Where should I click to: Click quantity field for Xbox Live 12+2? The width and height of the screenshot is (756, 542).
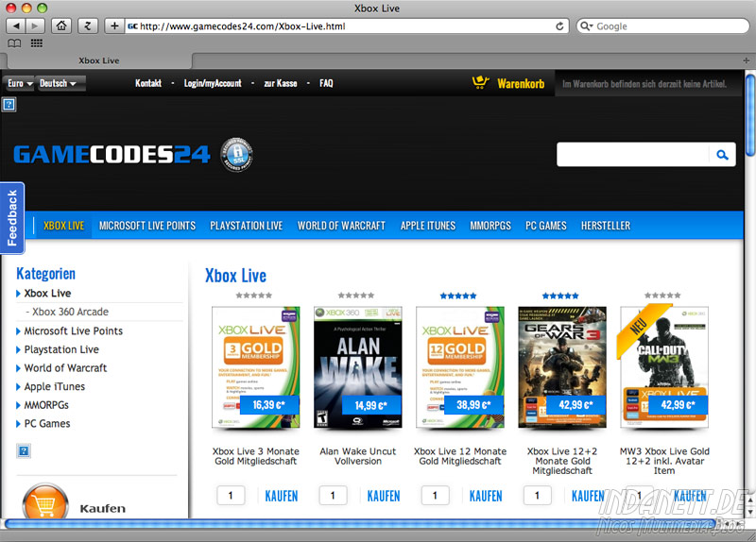click(x=537, y=496)
